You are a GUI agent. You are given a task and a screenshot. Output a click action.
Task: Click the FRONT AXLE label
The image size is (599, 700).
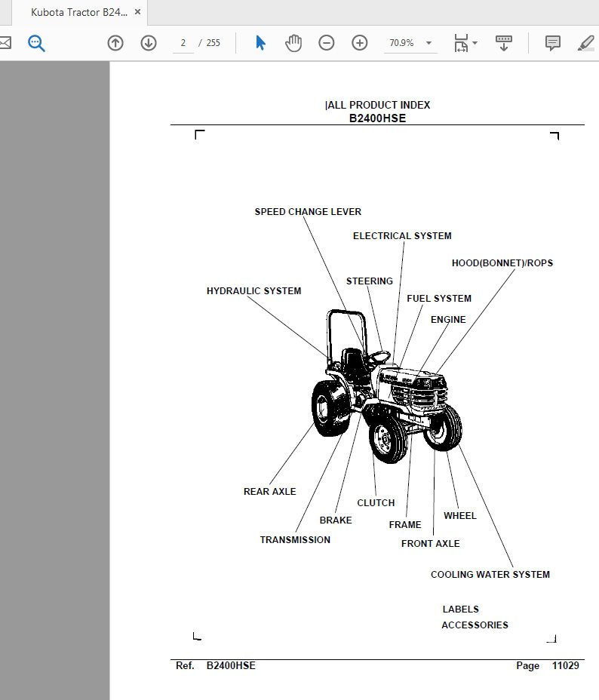click(x=430, y=544)
